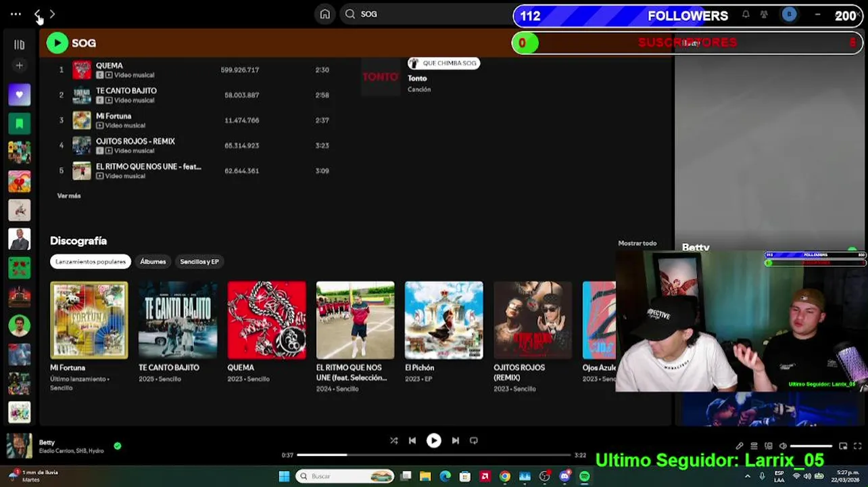Open the El Pichón EP cover

pos(443,320)
